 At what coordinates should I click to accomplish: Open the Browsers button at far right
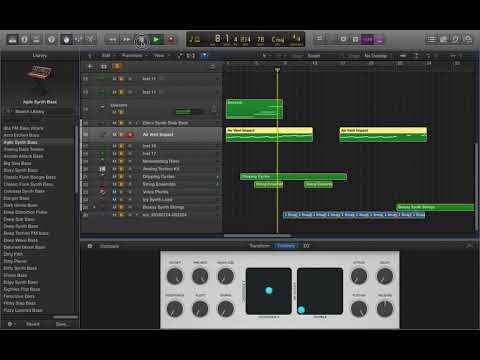pos(468,40)
